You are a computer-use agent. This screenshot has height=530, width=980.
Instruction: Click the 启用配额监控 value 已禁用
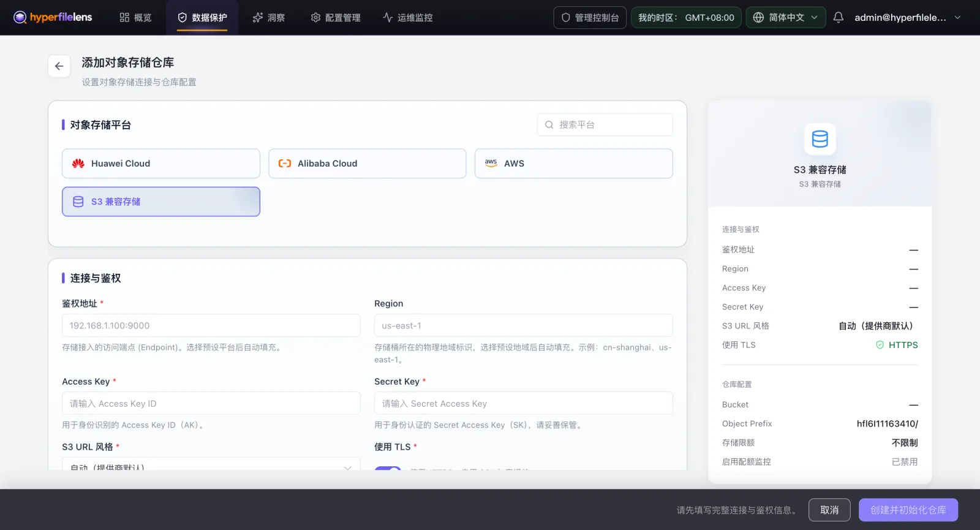click(x=905, y=461)
